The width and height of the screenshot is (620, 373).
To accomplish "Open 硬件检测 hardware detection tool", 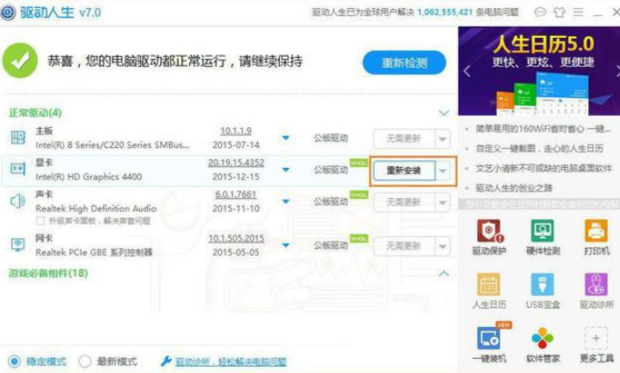I will pos(542,237).
